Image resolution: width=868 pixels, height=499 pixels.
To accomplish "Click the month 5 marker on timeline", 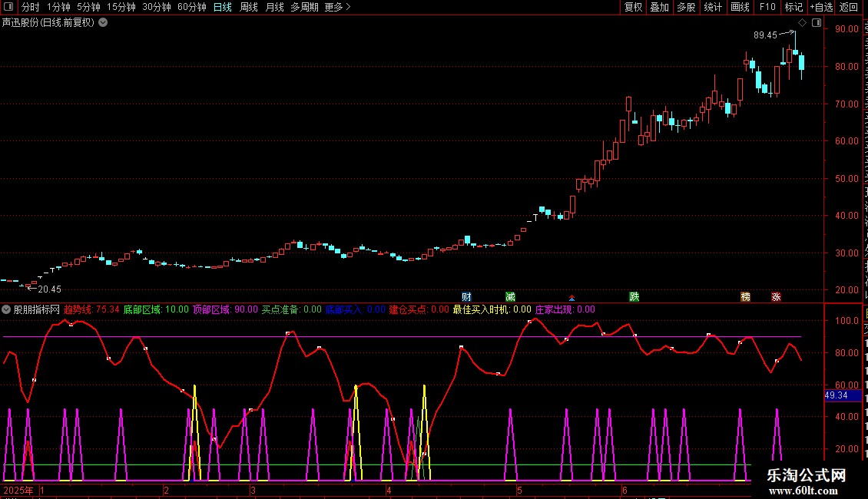I will [519, 491].
